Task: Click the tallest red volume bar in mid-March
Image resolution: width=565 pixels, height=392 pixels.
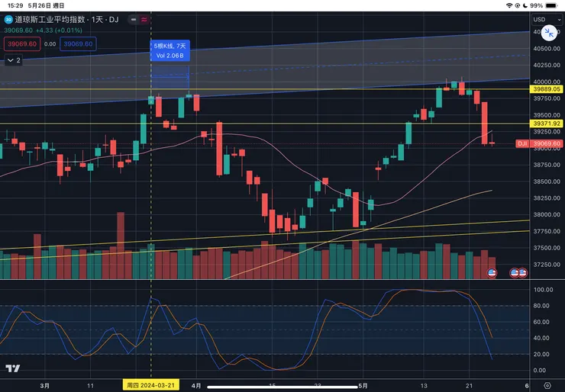Action: pos(121,246)
